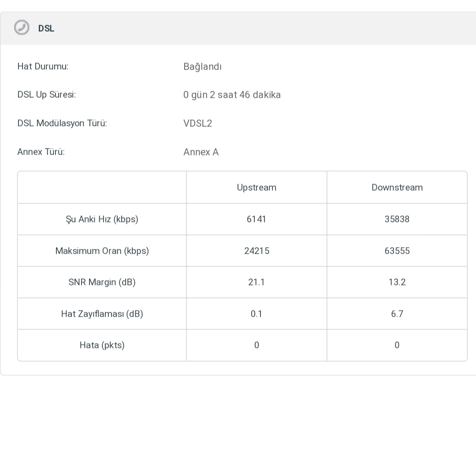Click upstream SNR margin value 21.1
Screen dimensions: 476x451
pyautogui.click(x=257, y=282)
